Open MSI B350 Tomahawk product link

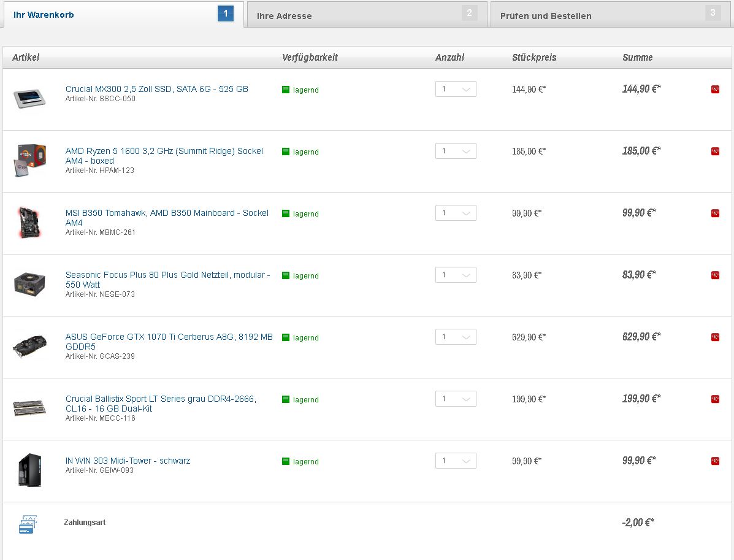(167, 218)
